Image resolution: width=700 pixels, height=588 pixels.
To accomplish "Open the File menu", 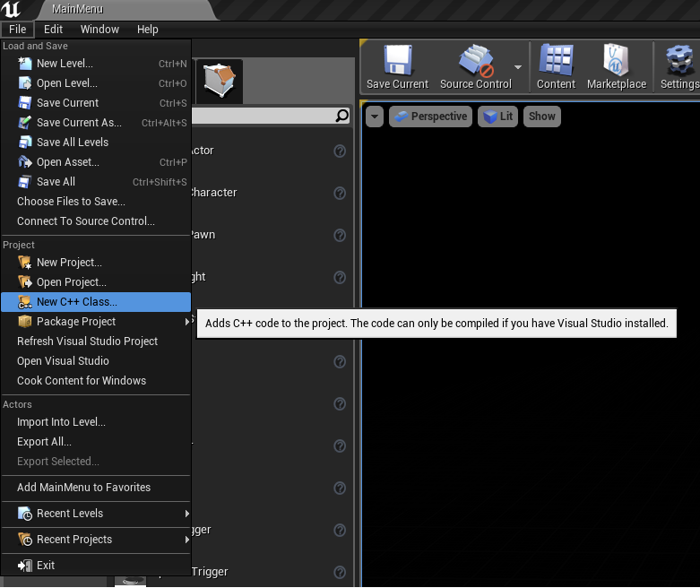I will (17, 30).
